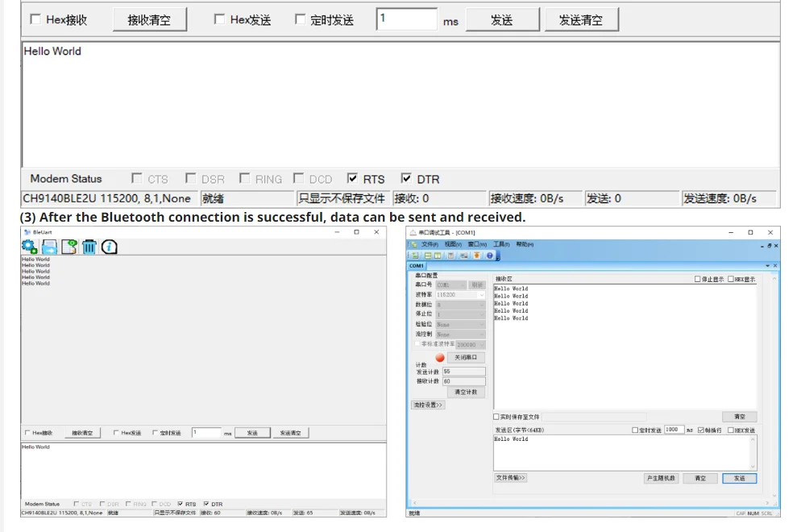Click the 1000 ms interval field in the COM1 tool
Image resolution: width=797 pixels, height=532 pixels.
click(674, 430)
